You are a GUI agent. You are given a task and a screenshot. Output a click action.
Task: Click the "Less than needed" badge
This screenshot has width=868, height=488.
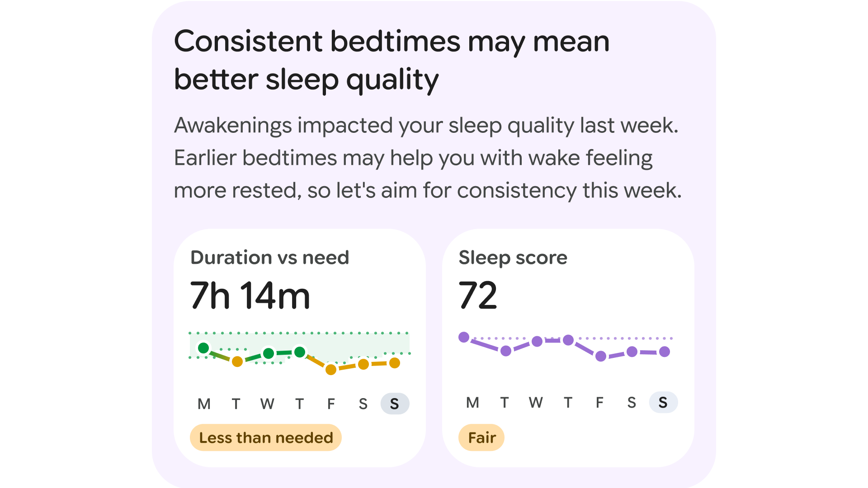click(x=266, y=437)
